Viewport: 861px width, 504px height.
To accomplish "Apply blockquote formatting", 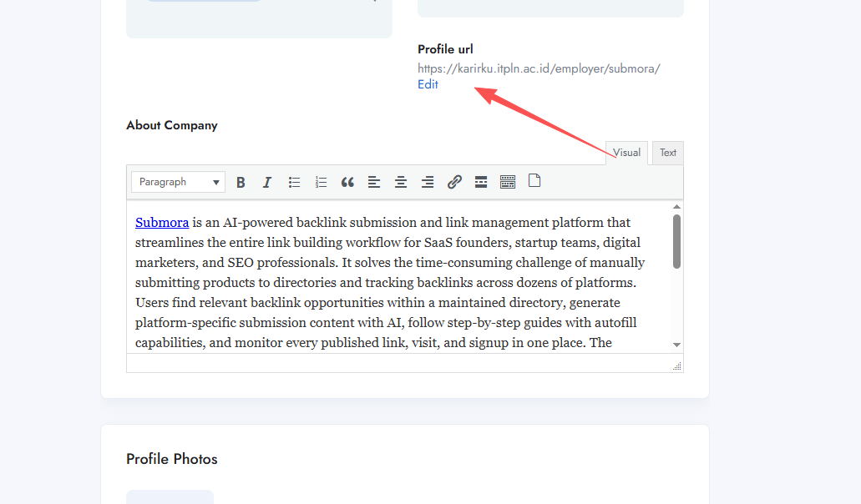I will click(x=347, y=182).
